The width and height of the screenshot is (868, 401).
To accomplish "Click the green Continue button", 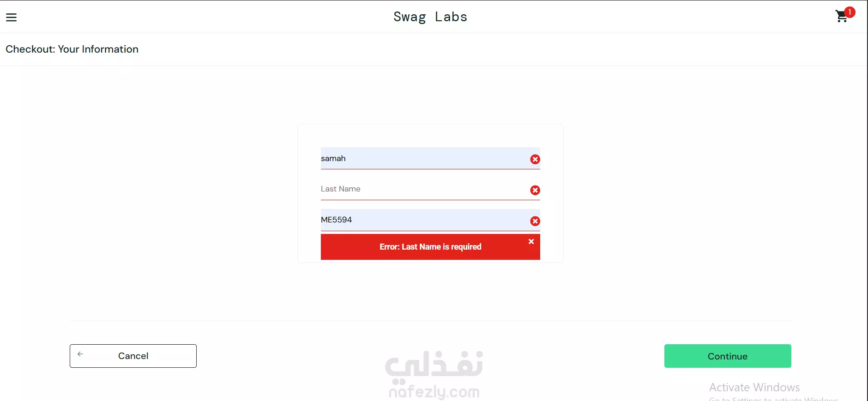I will (728, 356).
